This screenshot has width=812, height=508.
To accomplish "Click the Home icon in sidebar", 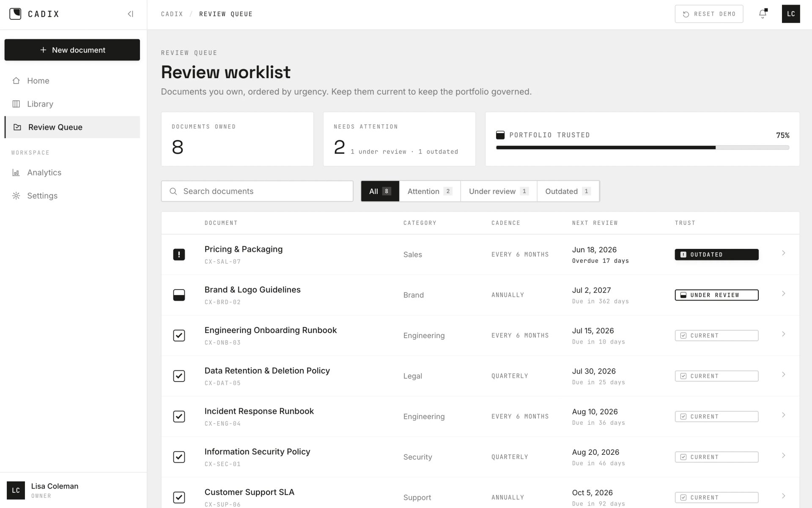I will coord(16,81).
